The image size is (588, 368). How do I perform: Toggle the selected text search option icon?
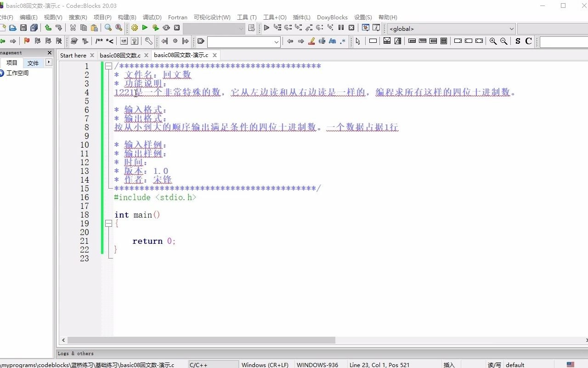(x=322, y=41)
